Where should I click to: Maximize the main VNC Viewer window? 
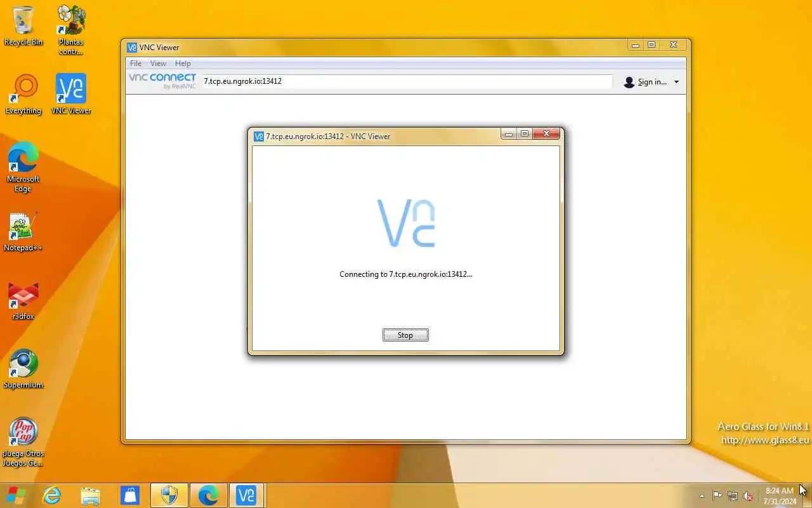point(652,45)
